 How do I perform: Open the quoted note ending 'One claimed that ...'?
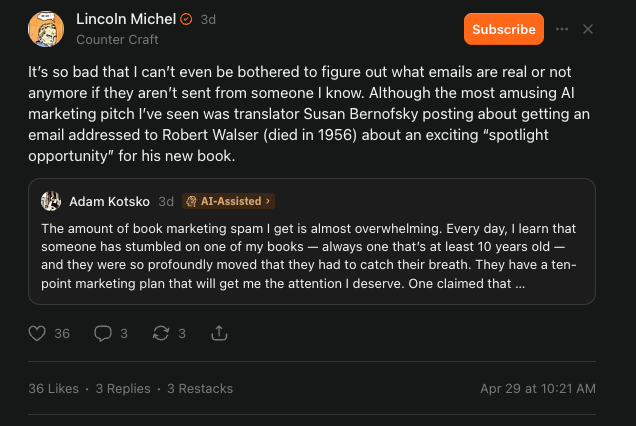(x=312, y=242)
